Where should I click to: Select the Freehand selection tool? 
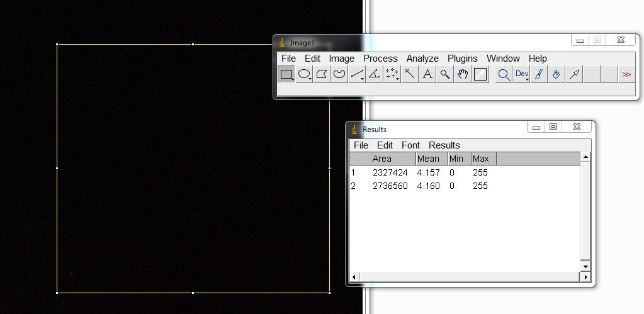pos(339,74)
